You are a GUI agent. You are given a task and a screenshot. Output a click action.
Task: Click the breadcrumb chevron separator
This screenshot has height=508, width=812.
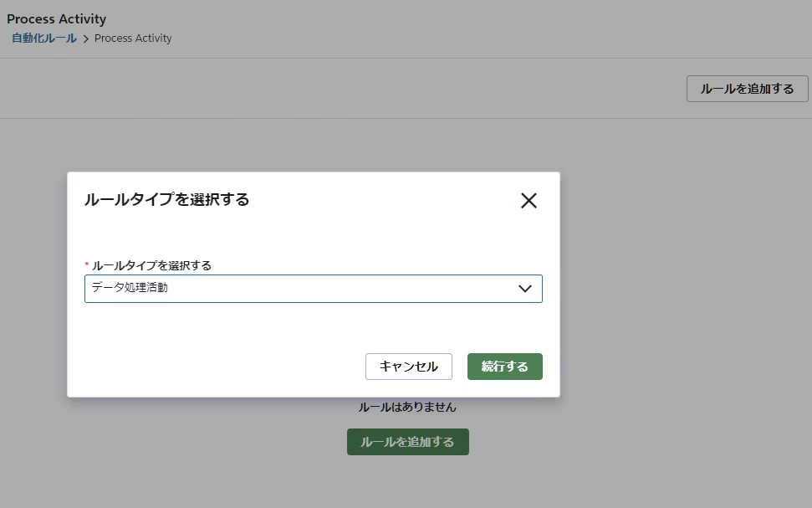pyautogui.click(x=85, y=39)
